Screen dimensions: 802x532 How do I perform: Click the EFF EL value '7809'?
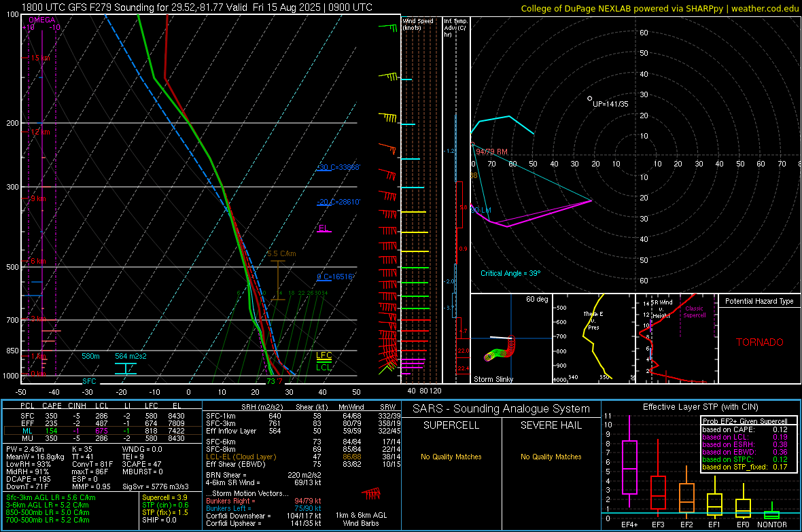(176, 423)
